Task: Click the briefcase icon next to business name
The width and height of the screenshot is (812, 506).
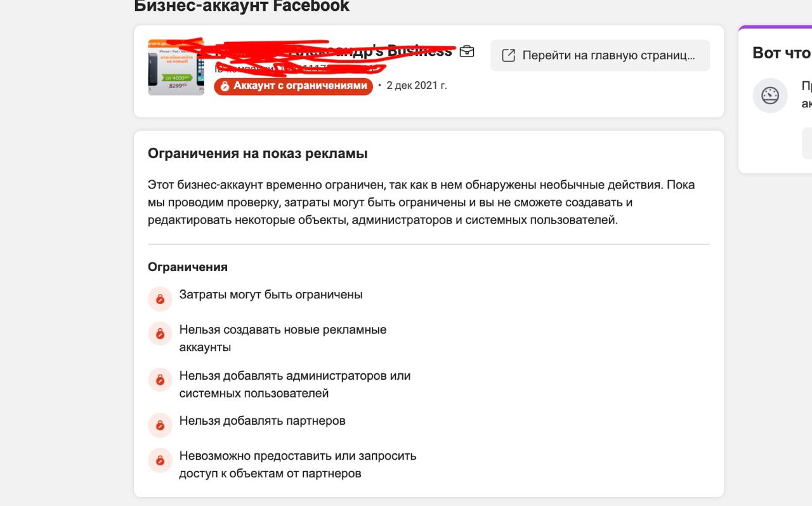Action: click(x=467, y=51)
